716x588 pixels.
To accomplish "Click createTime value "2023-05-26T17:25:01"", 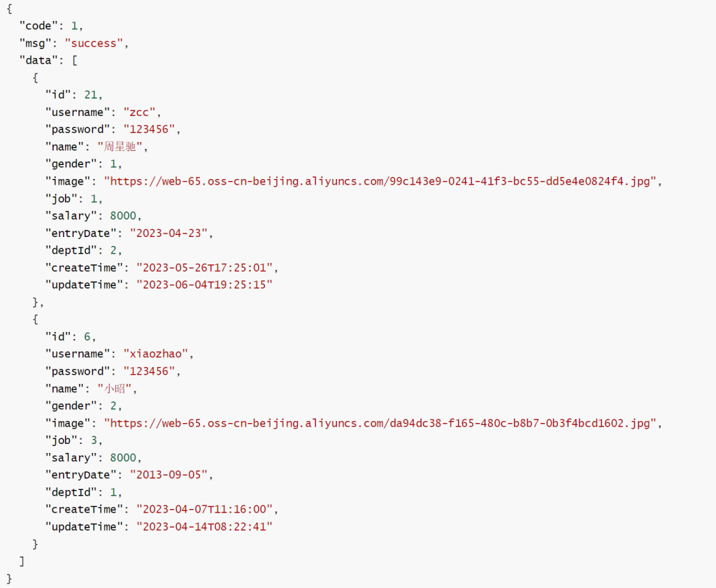I will 207,268.
